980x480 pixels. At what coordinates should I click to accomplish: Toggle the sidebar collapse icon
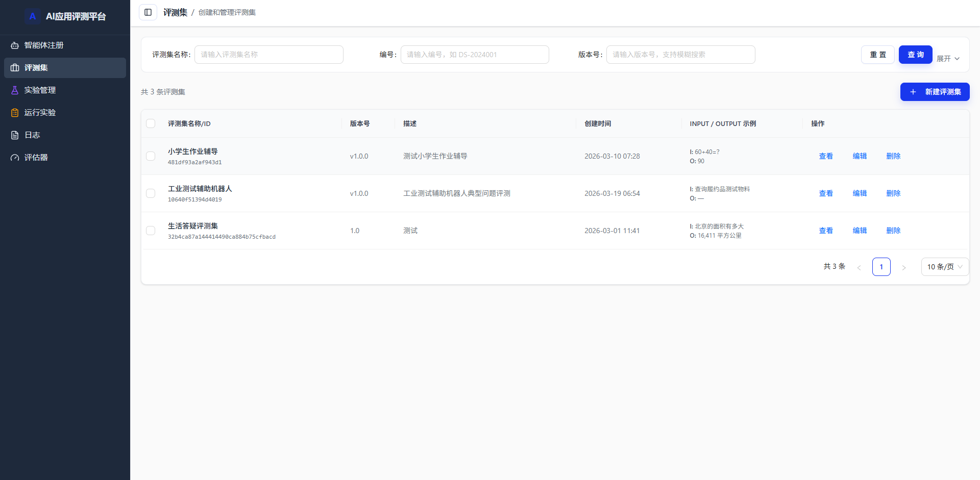pyautogui.click(x=148, y=12)
